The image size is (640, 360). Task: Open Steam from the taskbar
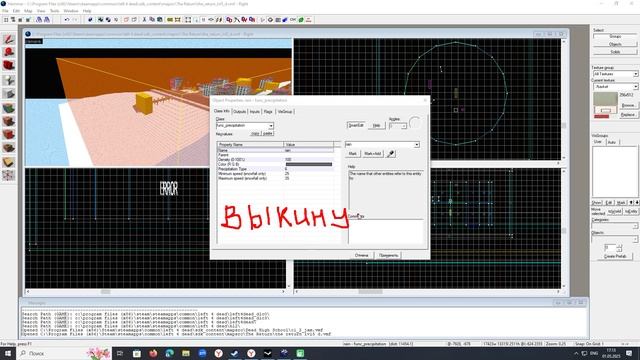(x=235, y=353)
